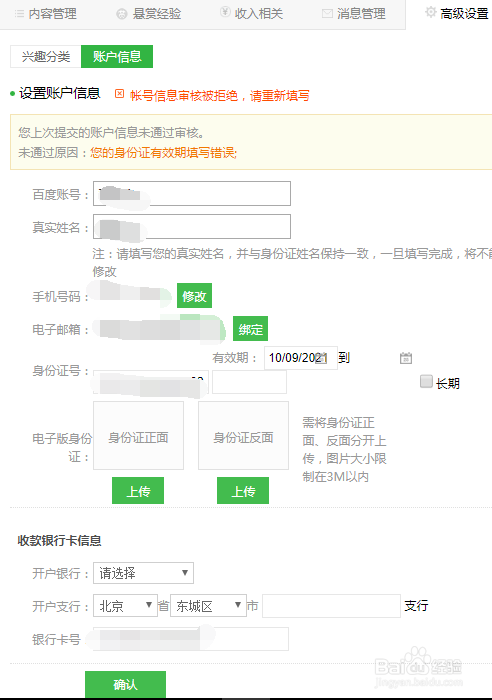Click the 支行 branch name input field

click(x=331, y=606)
